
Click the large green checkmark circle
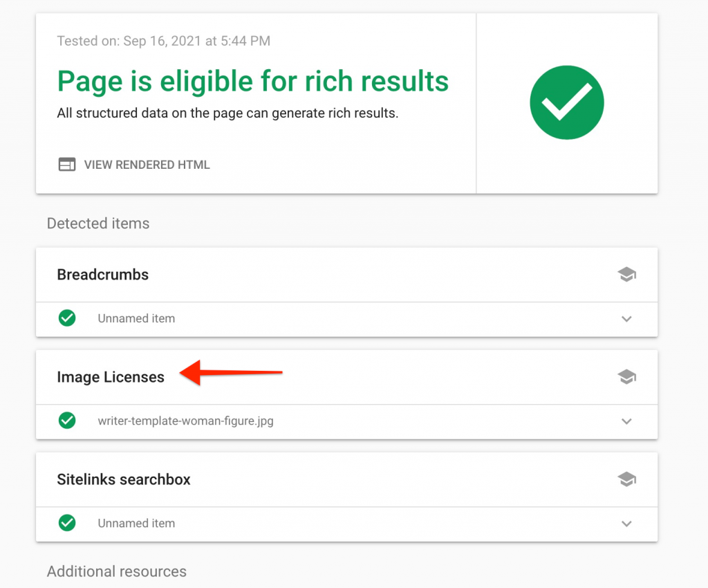(567, 102)
